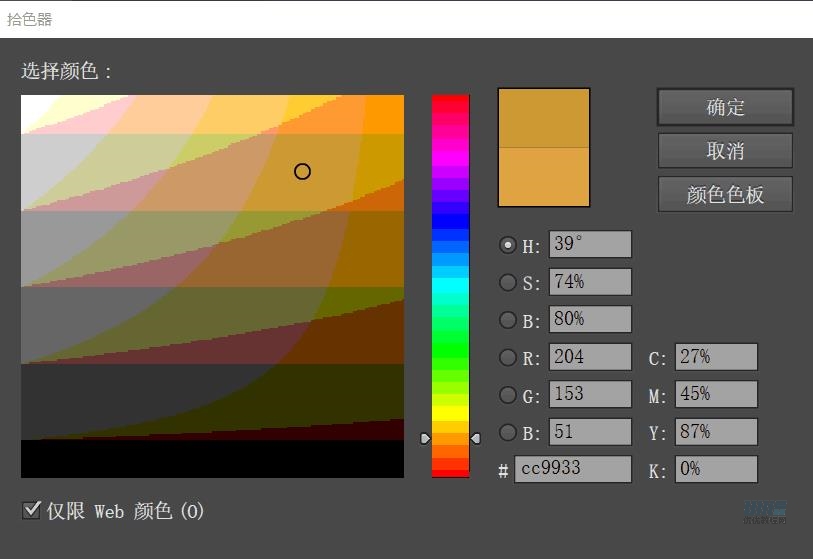Screen dimensions: 813x559
Task: Open the 颜色色板 color swatches button
Action: [x=725, y=194]
